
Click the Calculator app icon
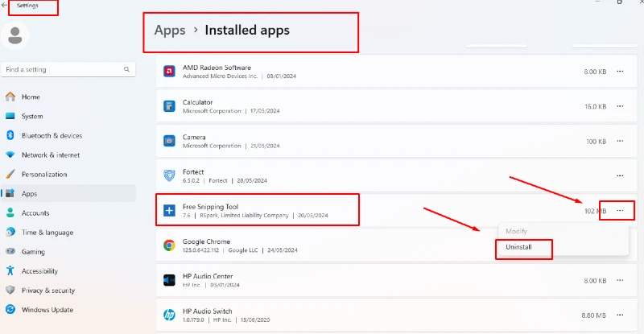click(x=169, y=106)
